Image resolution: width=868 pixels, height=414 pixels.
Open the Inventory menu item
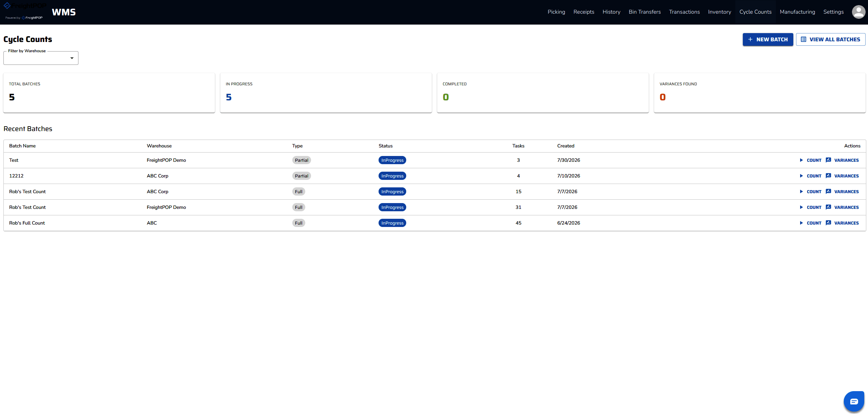click(x=720, y=12)
